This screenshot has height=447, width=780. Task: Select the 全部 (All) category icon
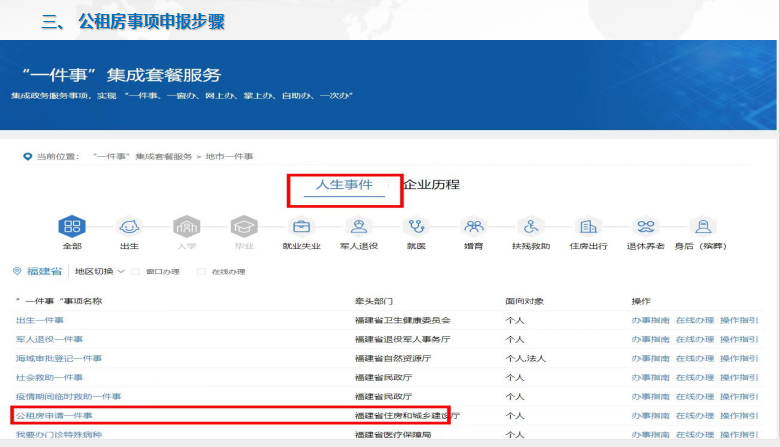[71, 228]
